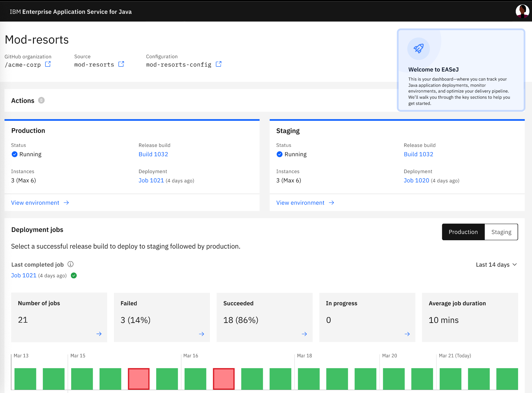
Task: Open Number of jobs card arrow
Action: coord(99,334)
